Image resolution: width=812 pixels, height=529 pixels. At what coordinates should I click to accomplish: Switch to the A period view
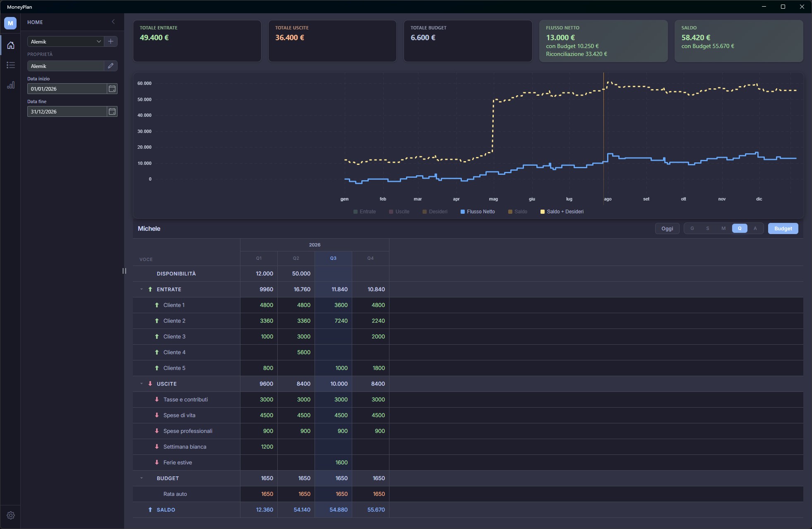755,228
